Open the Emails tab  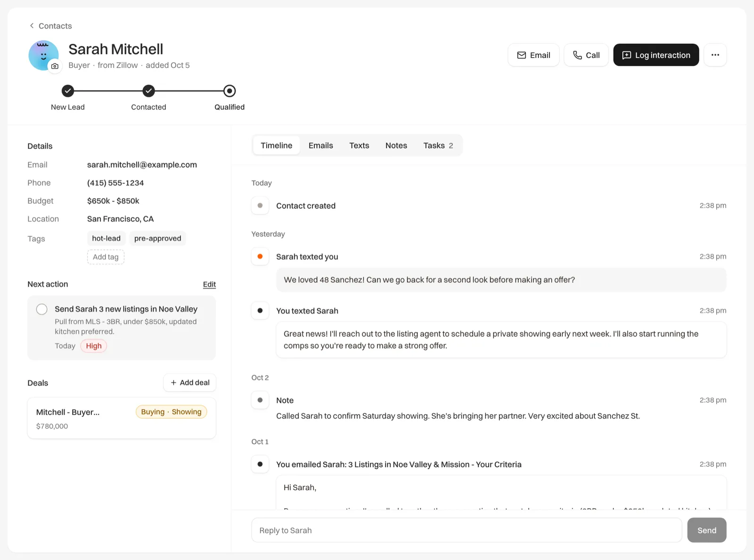321,146
